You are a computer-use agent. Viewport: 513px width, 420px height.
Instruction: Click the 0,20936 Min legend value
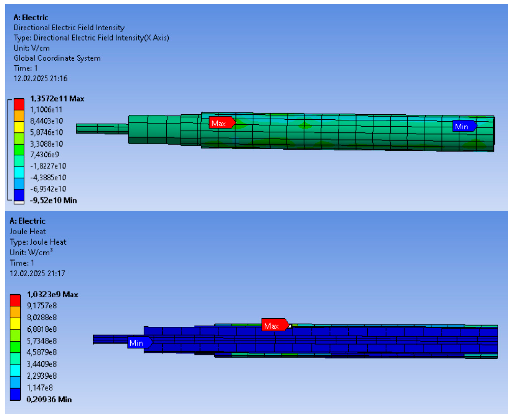pyautogui.click(x=49, y=399)
